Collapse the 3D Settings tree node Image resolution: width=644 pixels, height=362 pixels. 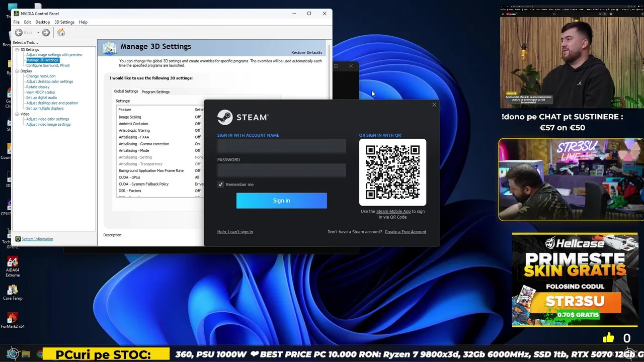click(17, 50)
